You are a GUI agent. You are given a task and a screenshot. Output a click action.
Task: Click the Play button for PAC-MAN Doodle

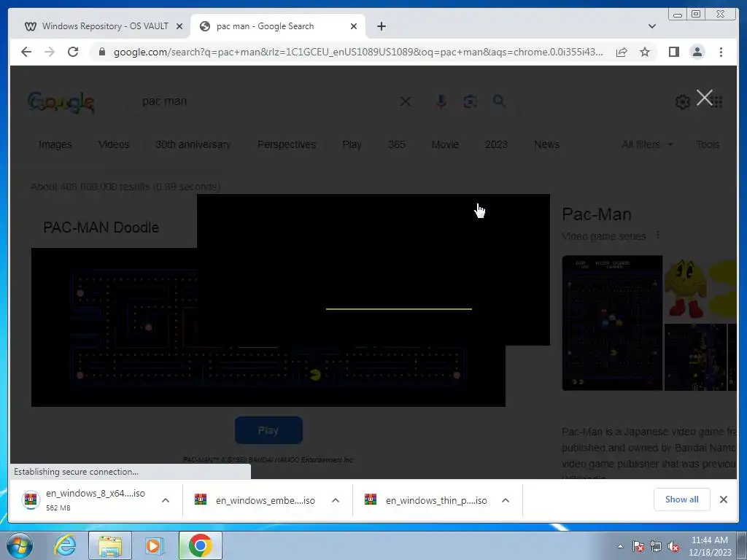tap(268, 430)
